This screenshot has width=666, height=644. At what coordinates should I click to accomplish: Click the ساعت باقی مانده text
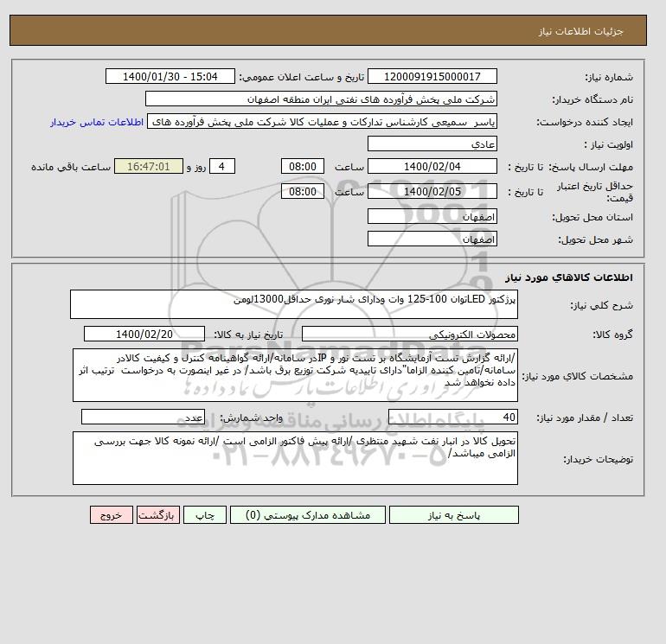pyautogui.click(x=71, y=167)
